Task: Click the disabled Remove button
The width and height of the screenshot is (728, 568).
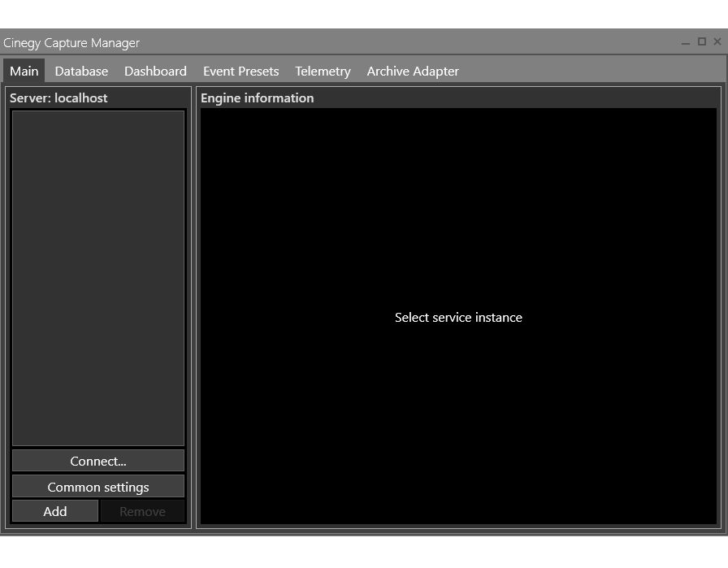Action: pos(142,511)
